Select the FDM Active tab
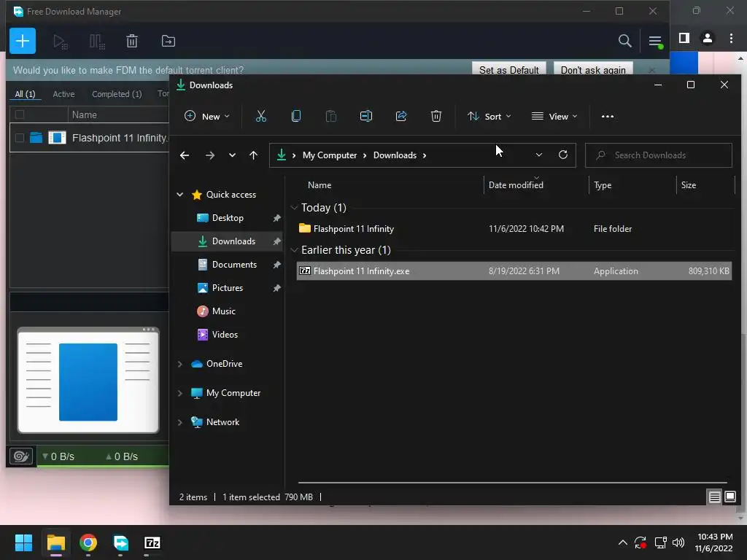This screenshot has width=747, height=560. pos(64,94)
